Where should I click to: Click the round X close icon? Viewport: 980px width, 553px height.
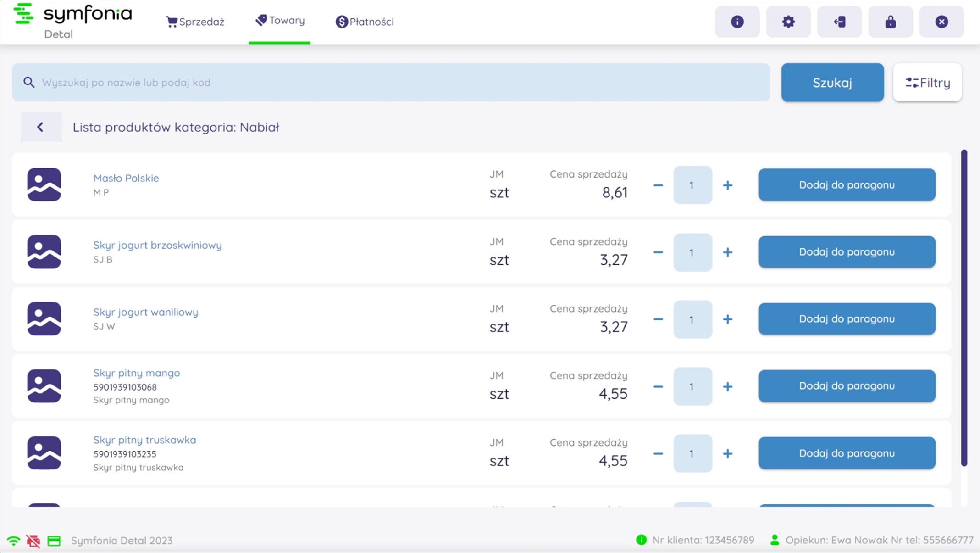pyautogui.click(x=941, y=22)
